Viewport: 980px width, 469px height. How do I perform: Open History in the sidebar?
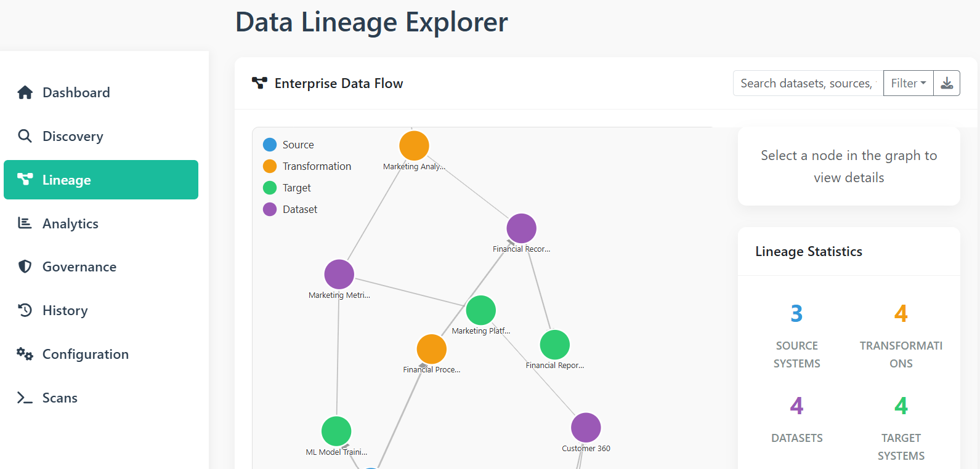pos(101,310)
